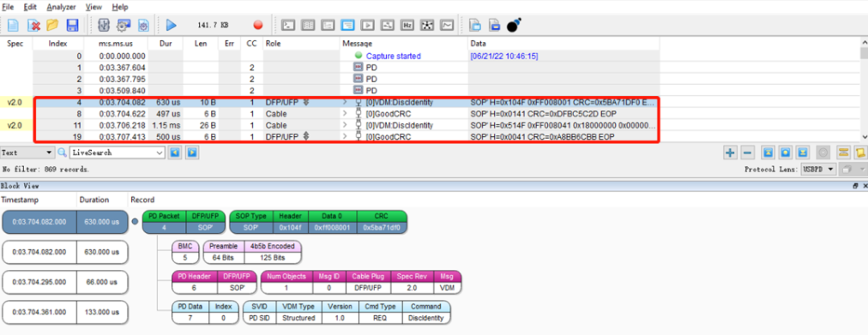Viewport: 868px width, 335px height.
Task: Toggle the bus-graph panel icon before Hz
Action: 388,25
